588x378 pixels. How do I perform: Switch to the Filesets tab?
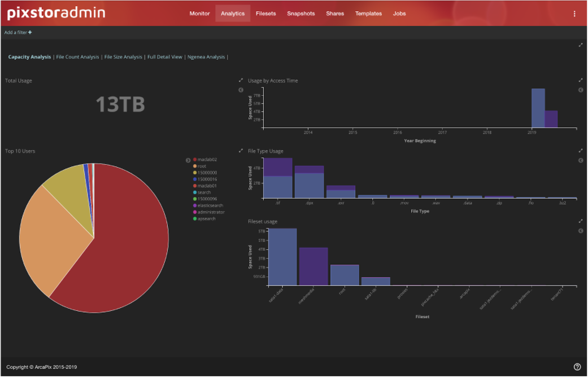coord(265,14)
